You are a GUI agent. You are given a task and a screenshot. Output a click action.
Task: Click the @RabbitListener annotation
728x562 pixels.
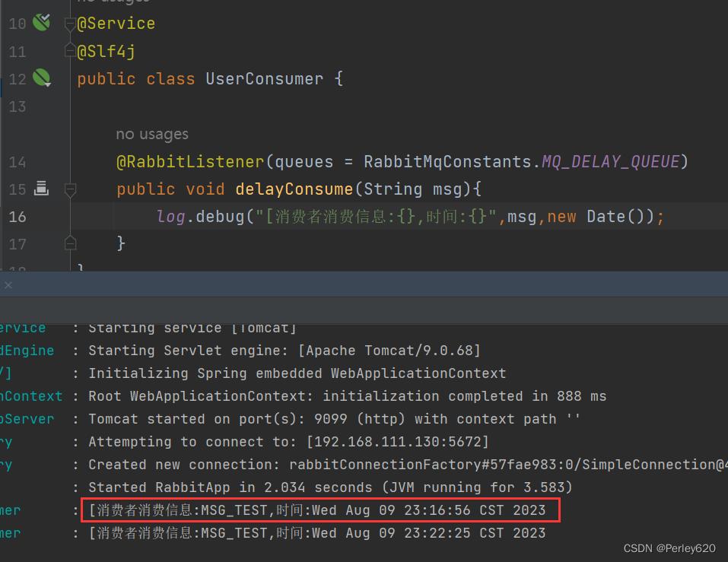click(x=190, y=161)
